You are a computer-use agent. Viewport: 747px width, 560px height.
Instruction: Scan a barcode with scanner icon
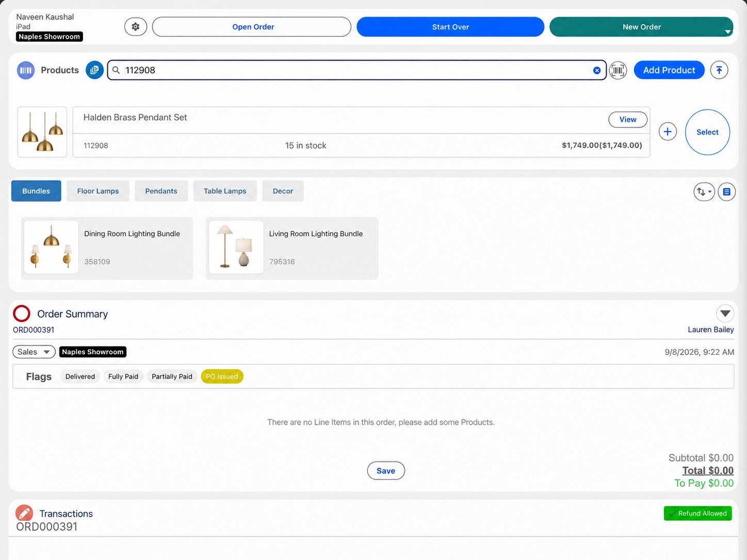point(618,70)
